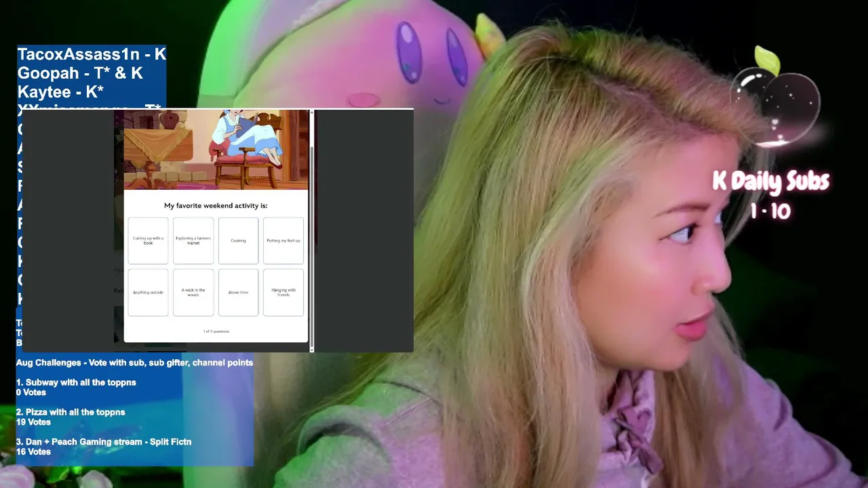Choose the 'Putting my feet up' answer

click(283, 241)
